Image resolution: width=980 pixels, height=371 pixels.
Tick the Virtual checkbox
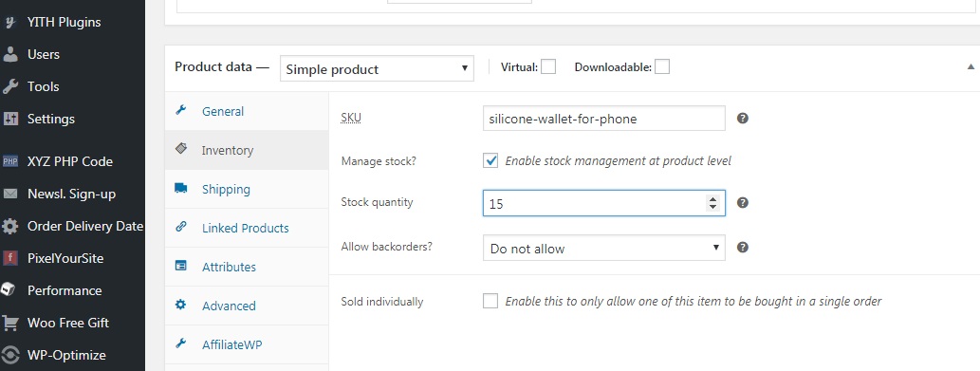pyautogui.click(x=548, y=66)
